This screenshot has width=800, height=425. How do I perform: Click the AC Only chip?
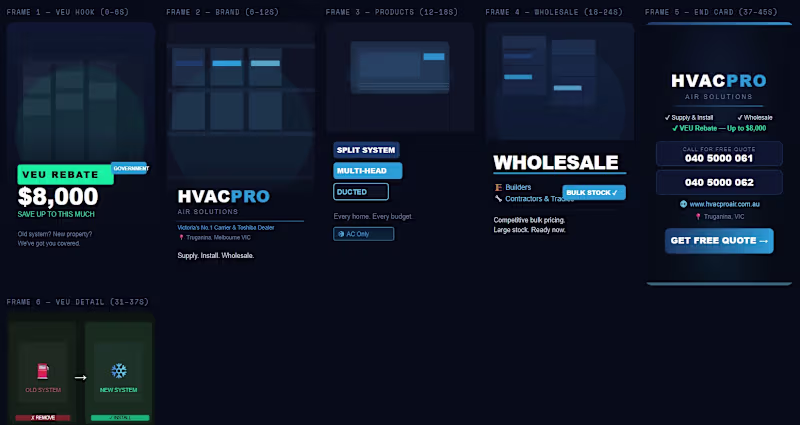363,234
